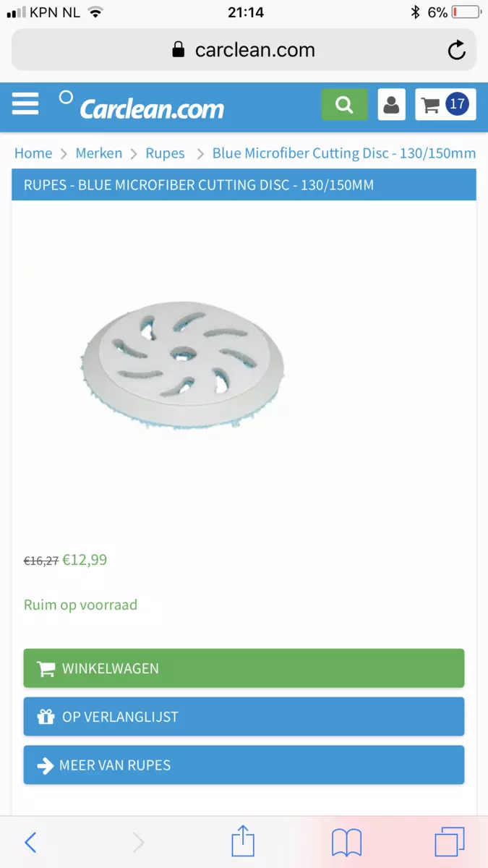Go to Home breadcrumb
Viewport: 488px width, 868px height.
click(33, 153)
